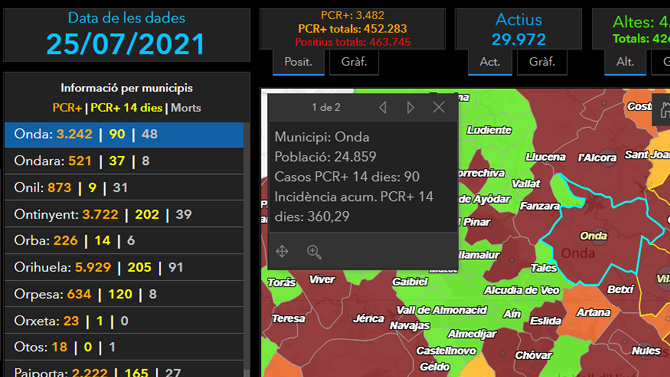Click the zoom-to magnifier icon in popup
The width and height of the screenshot is (670, 377).
(x=314, y=252)
